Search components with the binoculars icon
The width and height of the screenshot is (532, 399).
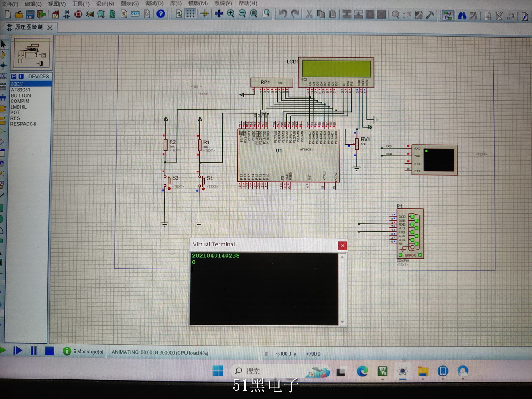coord(462,16)
